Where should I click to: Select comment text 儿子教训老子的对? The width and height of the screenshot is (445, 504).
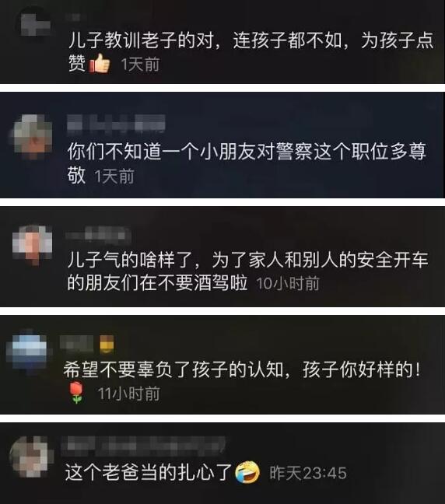tap(141, 41)
